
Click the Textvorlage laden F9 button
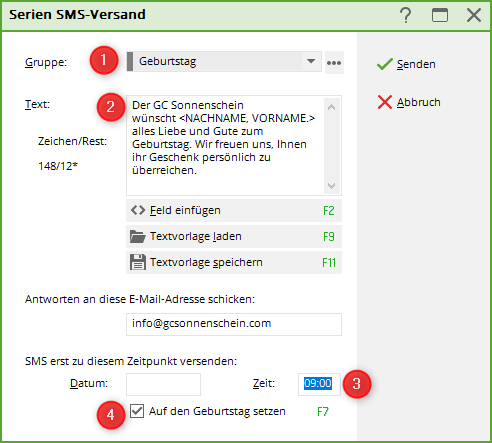point(234,236)
